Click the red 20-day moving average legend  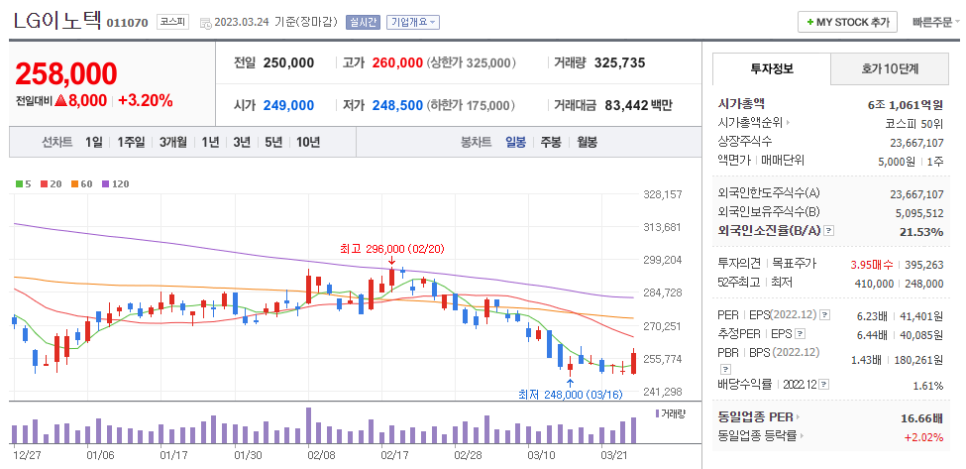click(49, 184)
